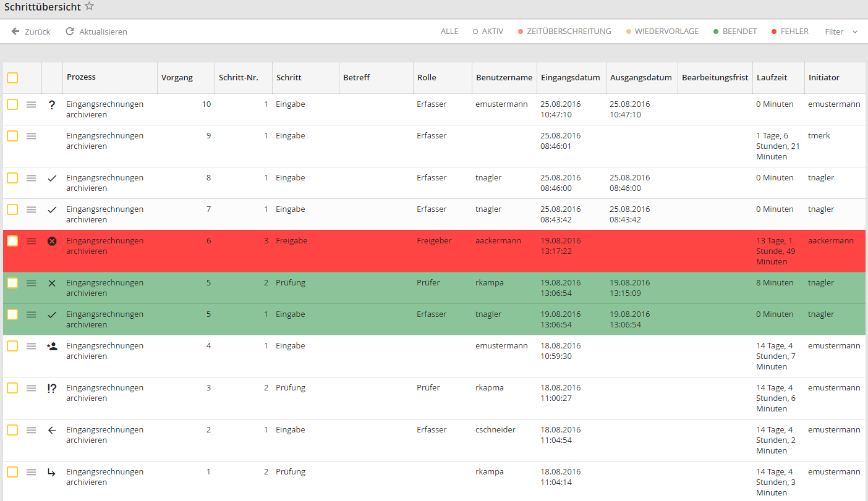Screen dimensions: 868x501
Task: Toggle the select-all checkbox in the table header
Action: point(12,78)
